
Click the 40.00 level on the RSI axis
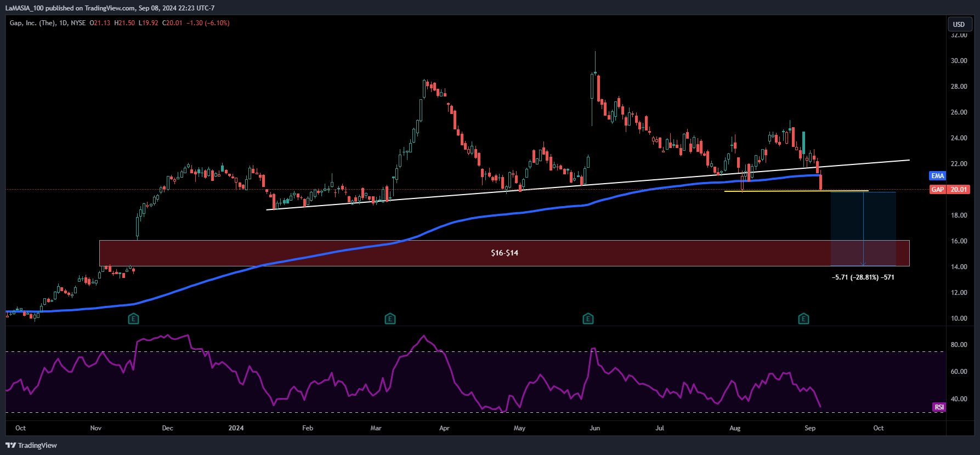[959, 399]
